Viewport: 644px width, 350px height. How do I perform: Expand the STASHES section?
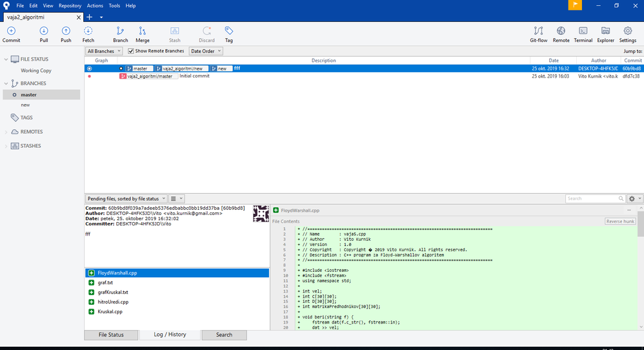(6, 146)
